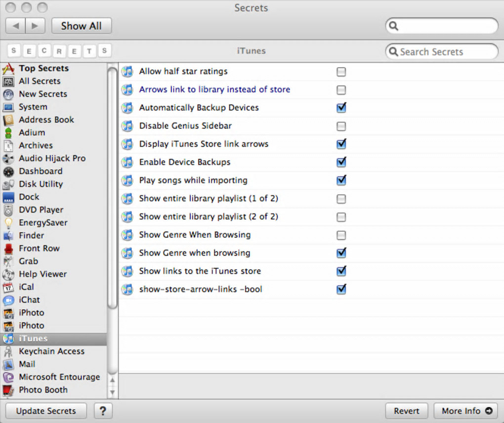Image resolution: width=504 pixels, height=423 pixels.
Task: Click the EnergySaver lightbulb icon
Action: point(8,223)
